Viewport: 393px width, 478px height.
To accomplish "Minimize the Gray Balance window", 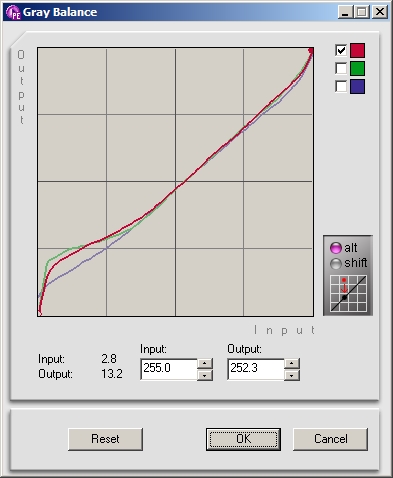I will click(x=345, y=12).
